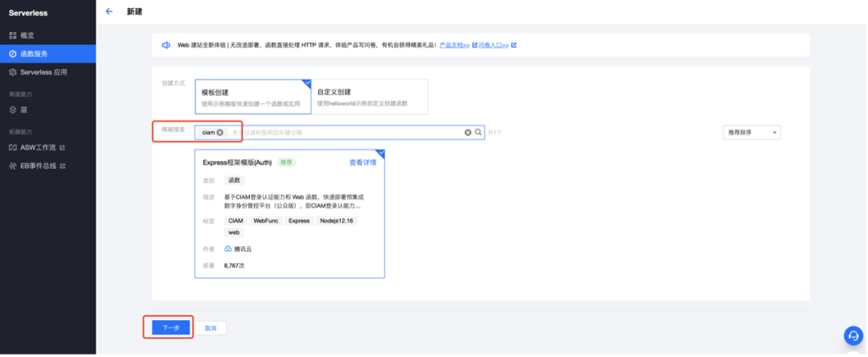Click the 共1个 result count
This screenshot has height=357, width=868.
pyautogui.click(x=495, y=133)
